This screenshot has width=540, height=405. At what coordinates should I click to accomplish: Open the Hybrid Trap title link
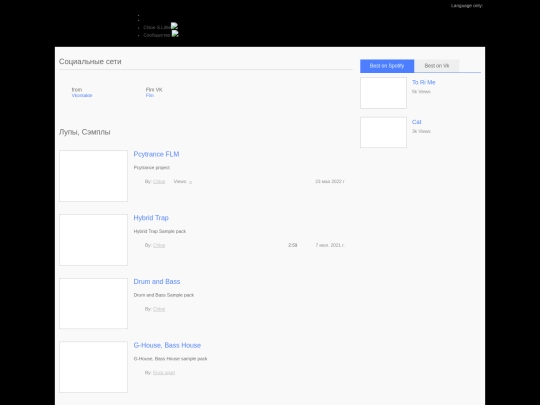pyautogui.click(x=151, y=218)
